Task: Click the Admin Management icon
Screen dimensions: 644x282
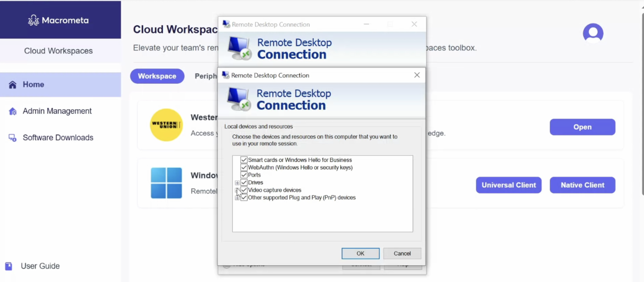Action: (13, 111)
